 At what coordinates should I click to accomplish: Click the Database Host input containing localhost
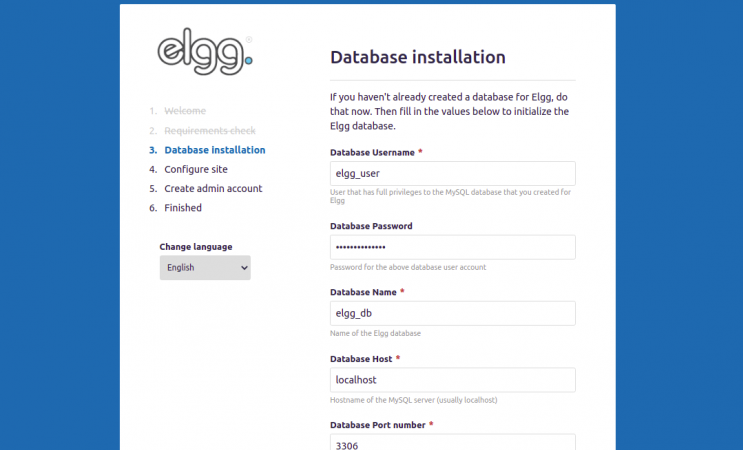click(x=452, y=380)
